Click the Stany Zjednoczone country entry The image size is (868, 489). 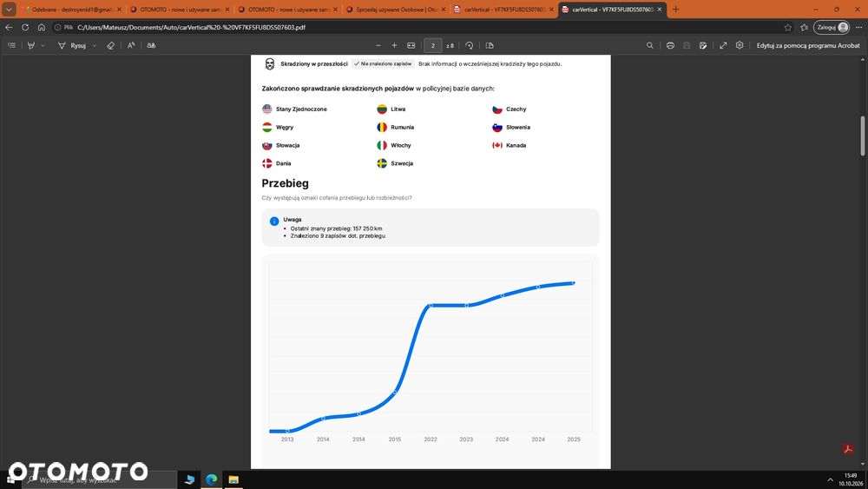pyautogui.click(x=294, y=109)
